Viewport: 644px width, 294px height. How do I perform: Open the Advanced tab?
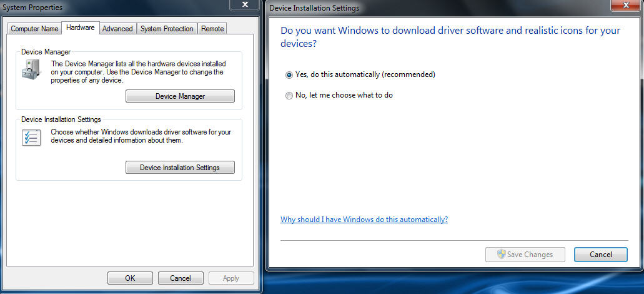click(117, 29)
